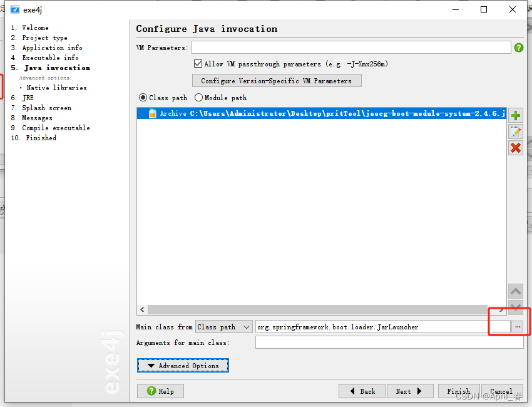532x407 pixels.
Task: Toggle Allow VM passthrough parameters checkbox
Action: click(198, 63)
